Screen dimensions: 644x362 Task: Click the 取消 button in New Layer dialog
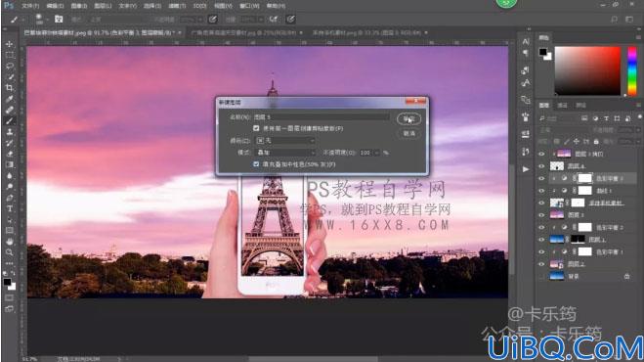point(408,133)
